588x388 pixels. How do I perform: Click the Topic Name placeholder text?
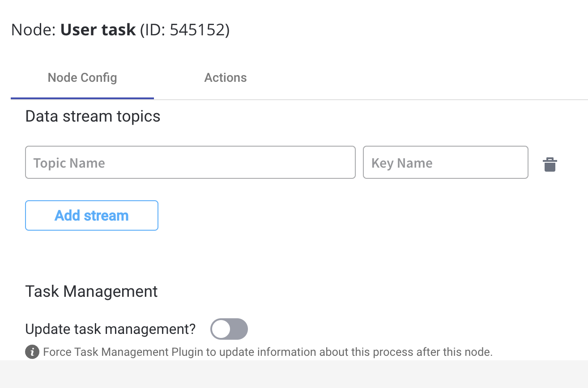click(69, 163)
